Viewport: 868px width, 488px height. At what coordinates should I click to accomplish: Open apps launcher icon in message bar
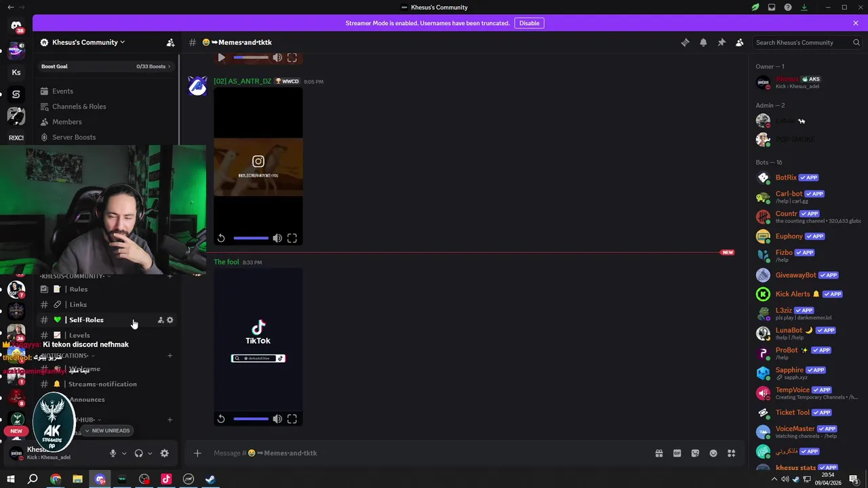(732, 453)
